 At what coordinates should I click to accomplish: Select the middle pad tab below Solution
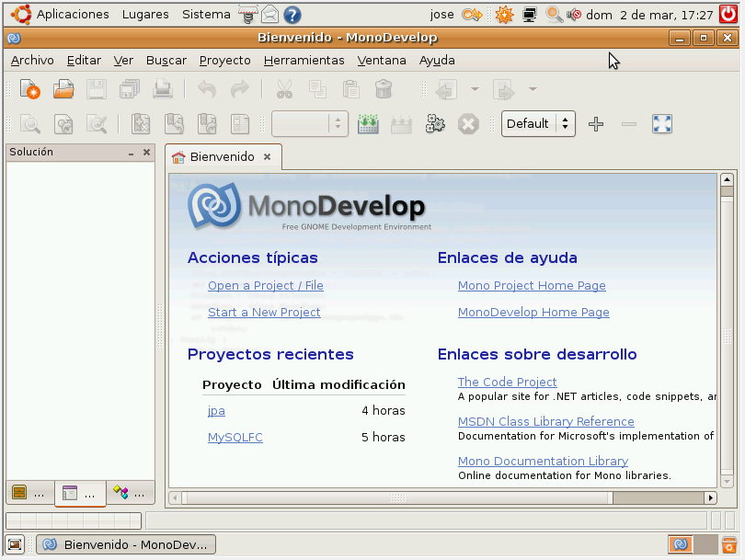pyautogui.click(x=80, y=493)
